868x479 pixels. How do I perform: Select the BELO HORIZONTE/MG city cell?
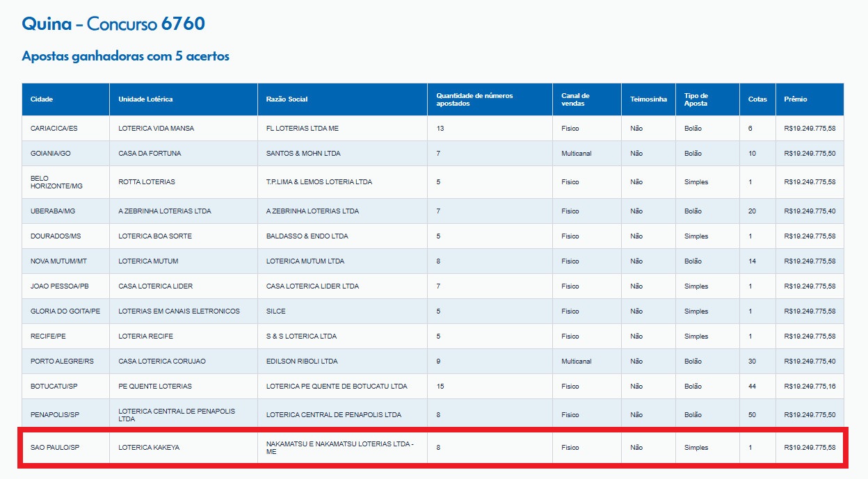56,182
